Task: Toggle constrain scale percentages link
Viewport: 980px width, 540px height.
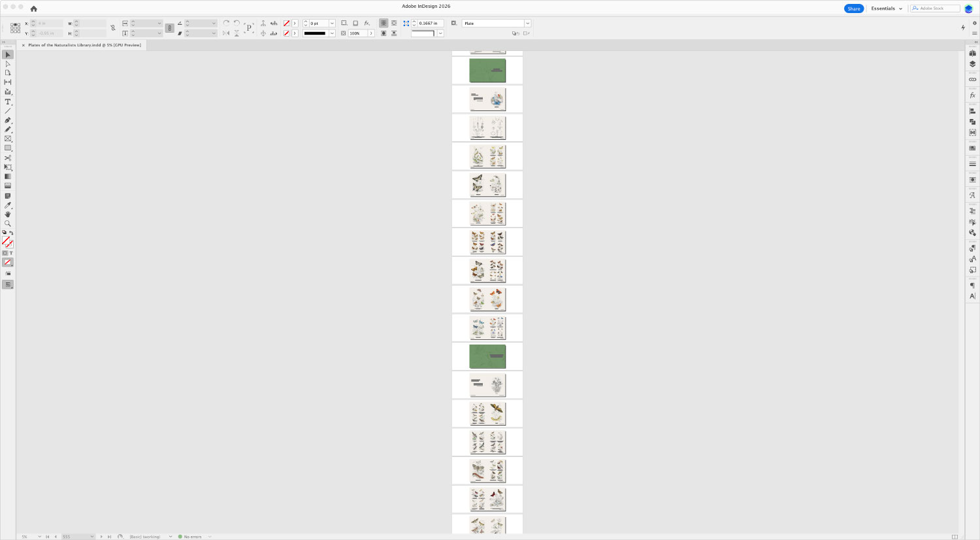Action: (170, 28)
